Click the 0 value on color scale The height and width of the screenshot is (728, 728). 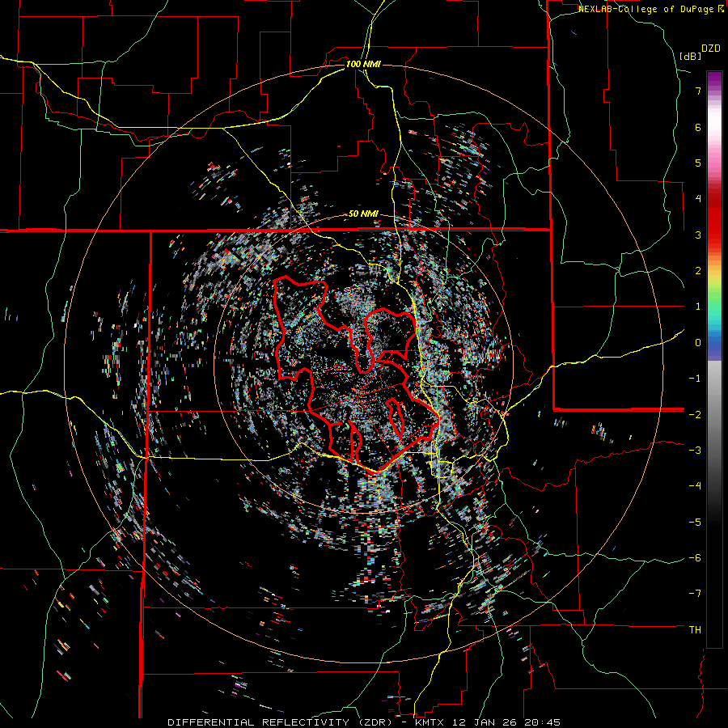click(x=698, y=343)
